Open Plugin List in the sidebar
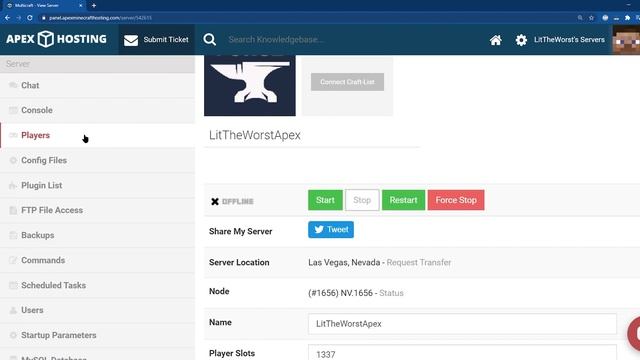Screen dimensions: 640x360 tap(98, 185)
